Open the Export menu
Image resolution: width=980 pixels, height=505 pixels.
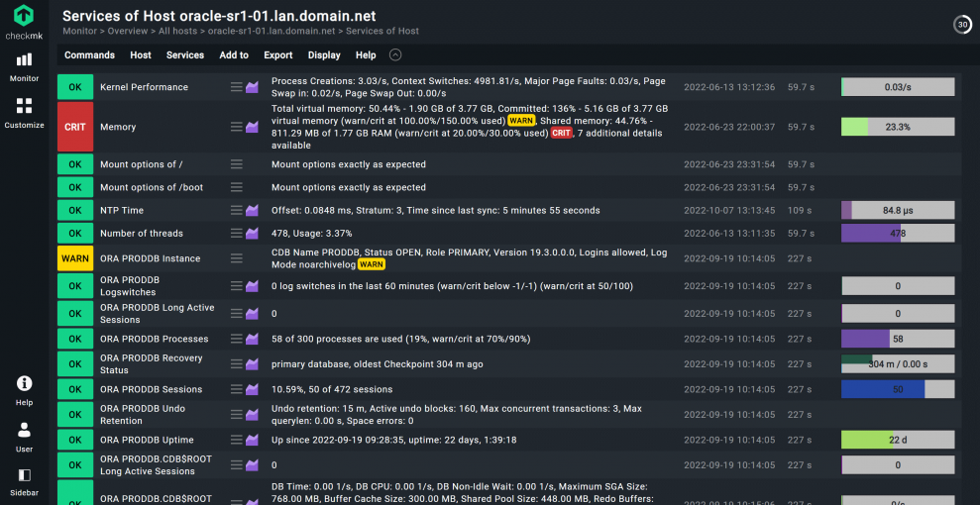tap(278, 55)
